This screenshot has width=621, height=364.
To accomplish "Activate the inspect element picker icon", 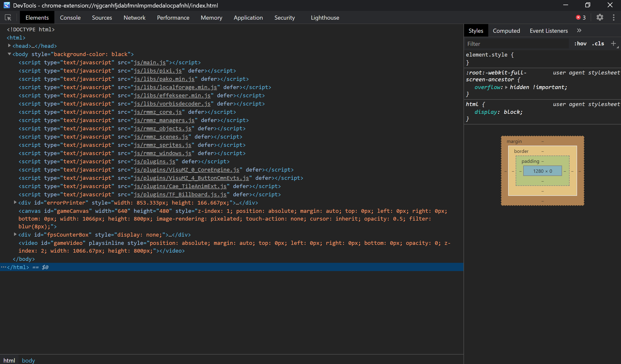I will pos(8,17).
